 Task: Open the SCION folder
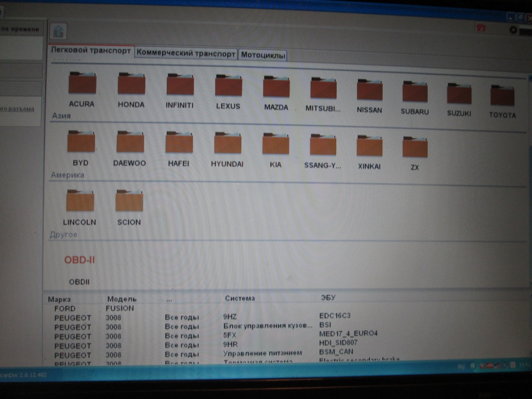(x=129, y=208)
